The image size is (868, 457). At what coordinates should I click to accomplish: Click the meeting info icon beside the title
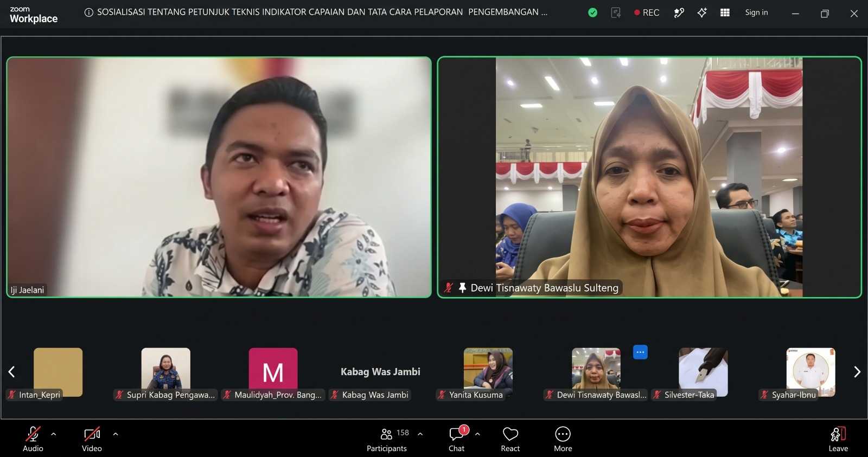(89, 12)
